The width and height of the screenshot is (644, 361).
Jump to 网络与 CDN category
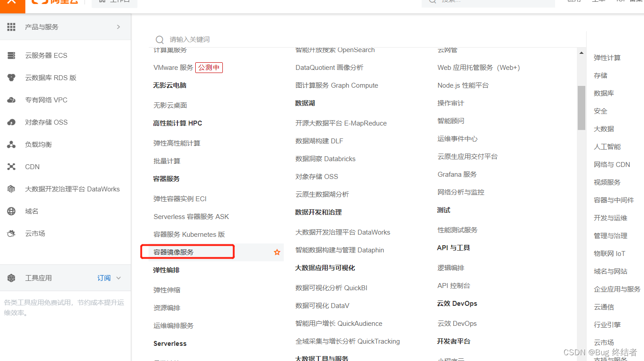coord(612,165)
